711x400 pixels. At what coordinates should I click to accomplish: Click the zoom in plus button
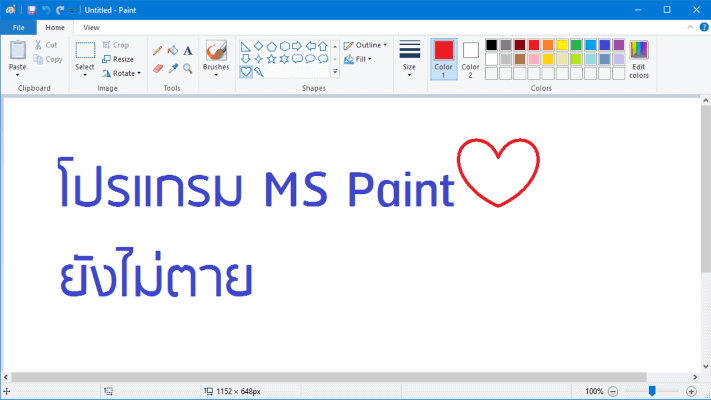tap(691, 391)
